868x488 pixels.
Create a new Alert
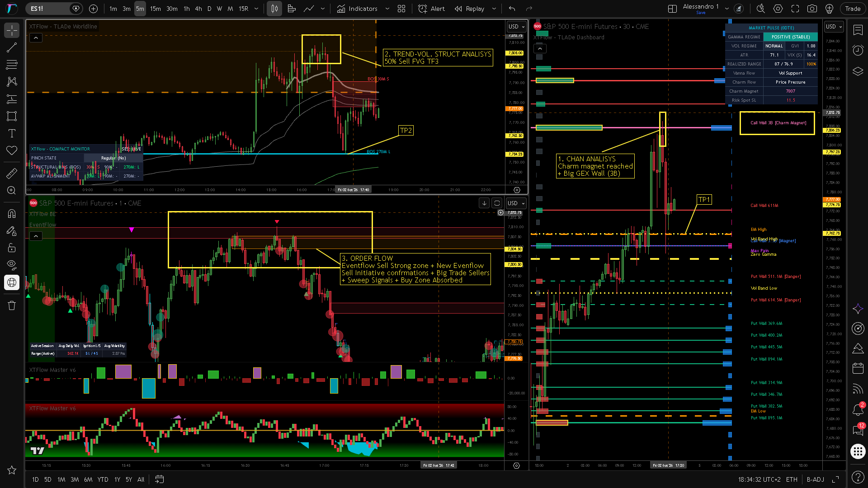click(431, 9)
